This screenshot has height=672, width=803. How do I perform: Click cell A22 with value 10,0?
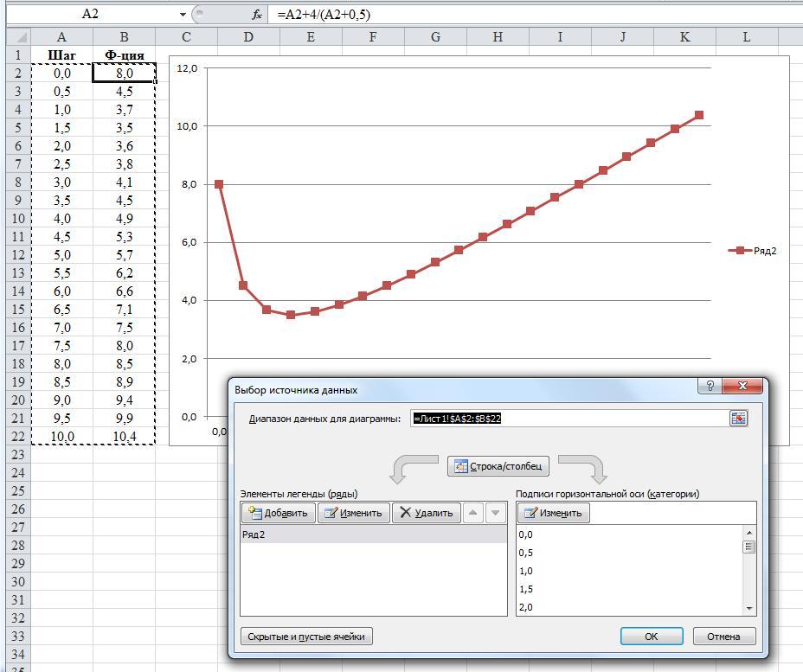61,437
